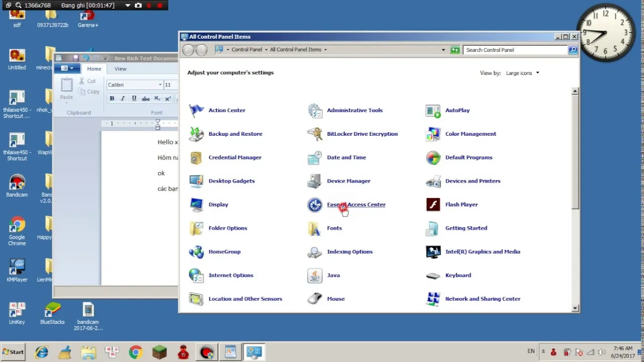Toggle subscript formatting
The image size is (644, 362).
[x=156, y=98]
